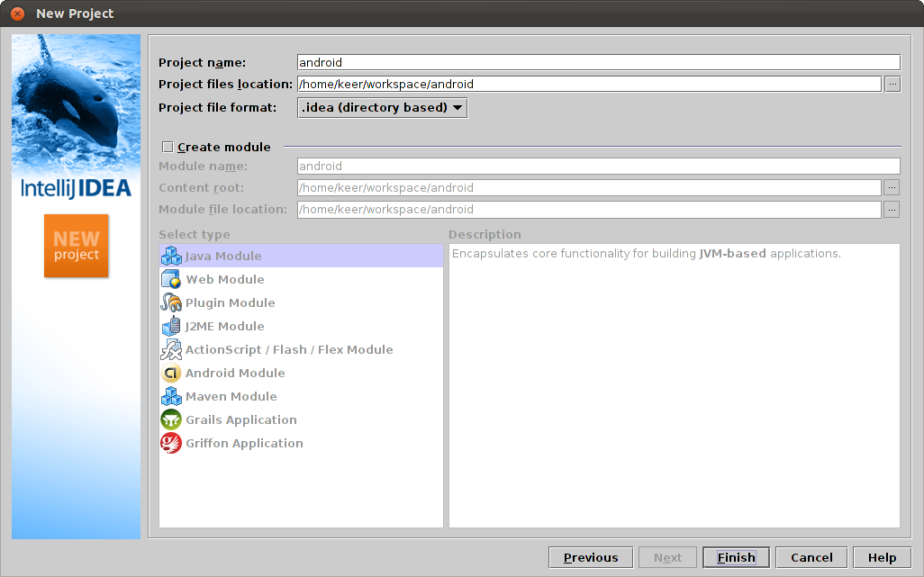Open Help for the New Project wizard
Image resolution: width=924 pixels, height=577 pixels.
tap(882, 557)
